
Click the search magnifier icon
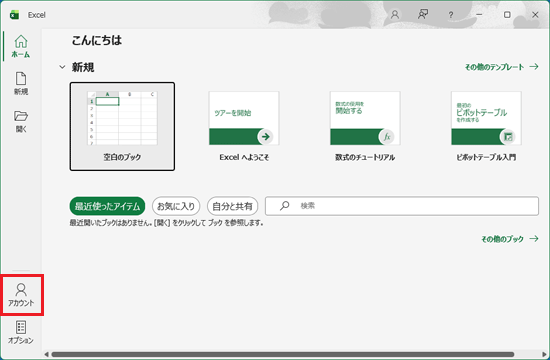click(x=284, y=206)
